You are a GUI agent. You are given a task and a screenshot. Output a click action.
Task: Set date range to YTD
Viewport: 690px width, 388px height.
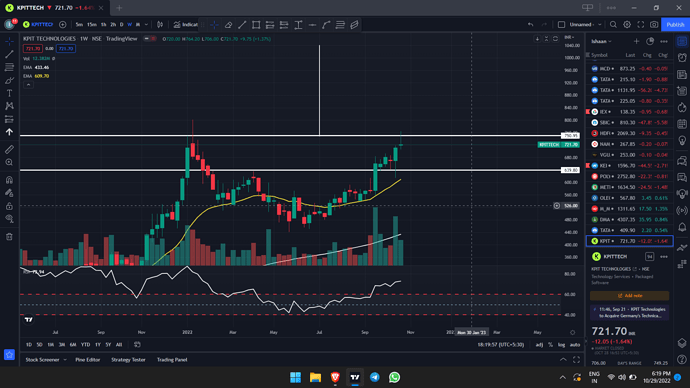pos(85,345)
